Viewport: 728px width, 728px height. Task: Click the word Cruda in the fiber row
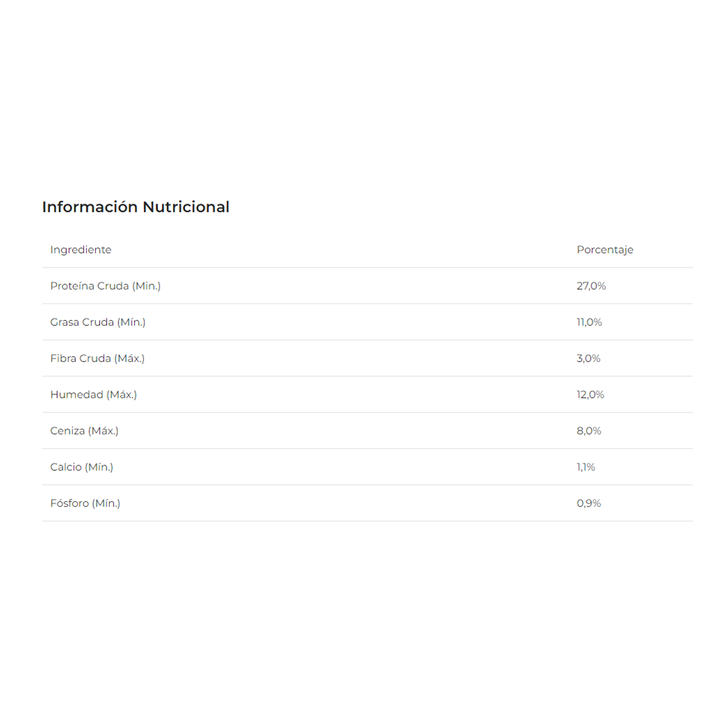click(95, 359)
